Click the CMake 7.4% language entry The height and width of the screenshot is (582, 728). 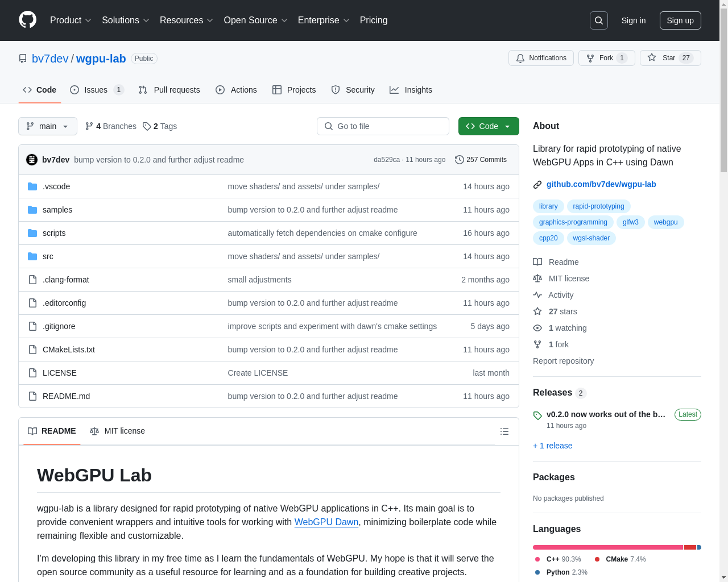(620, 559)
